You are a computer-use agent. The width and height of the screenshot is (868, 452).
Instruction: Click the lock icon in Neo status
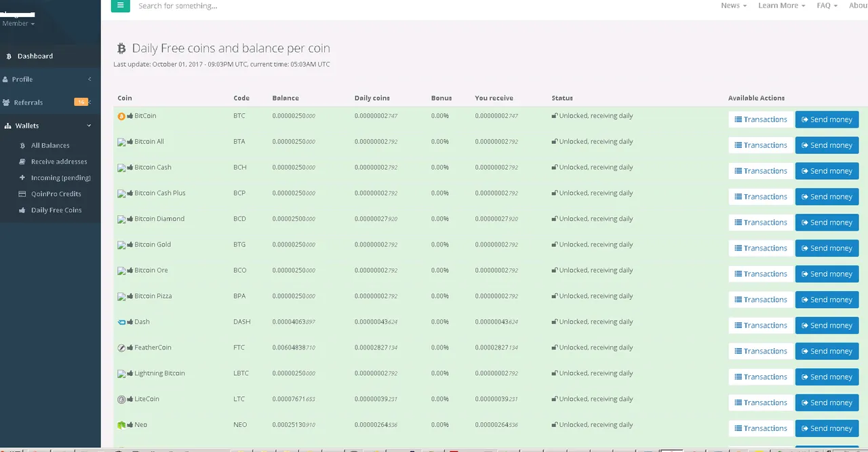(555, 426)
